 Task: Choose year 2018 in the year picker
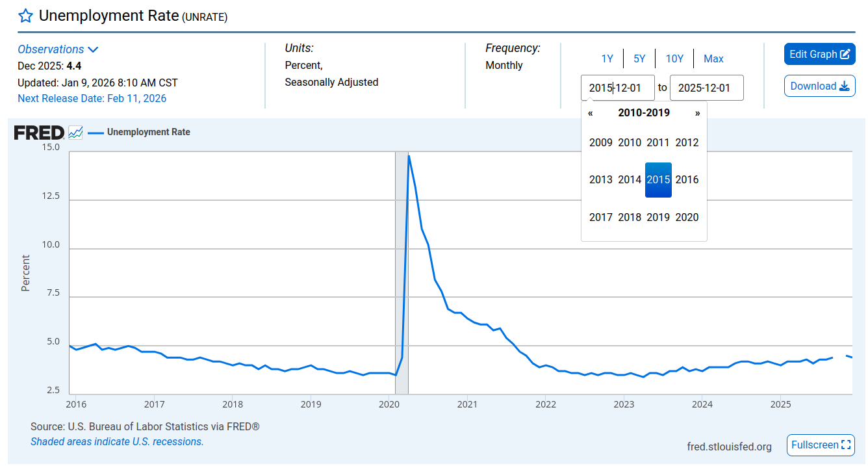point(629,218)
